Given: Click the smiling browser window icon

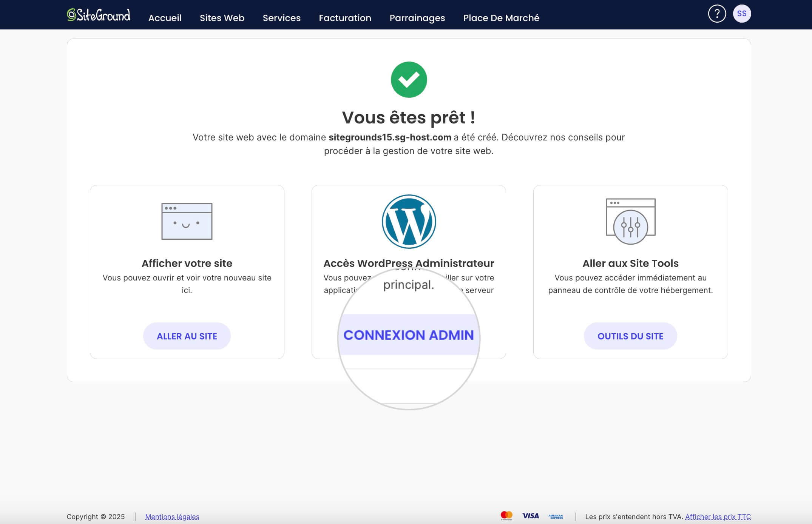Looking at the screenshot, I should pyautogui.click(x=187, y=221).
